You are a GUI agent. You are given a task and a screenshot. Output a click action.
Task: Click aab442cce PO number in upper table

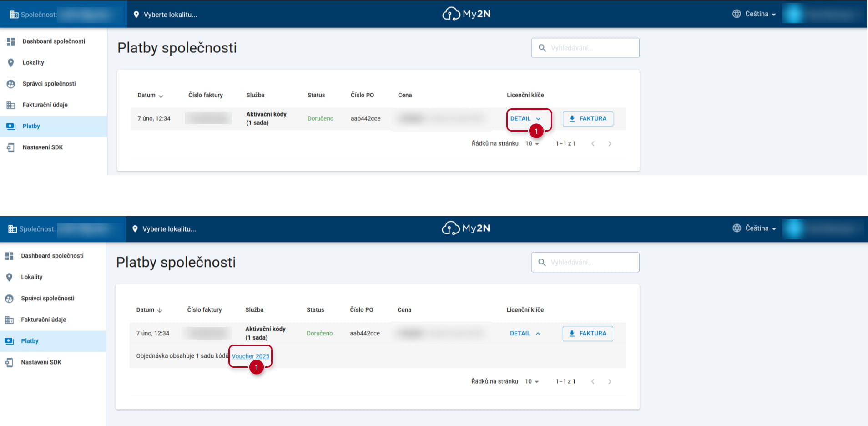(365, 119)
